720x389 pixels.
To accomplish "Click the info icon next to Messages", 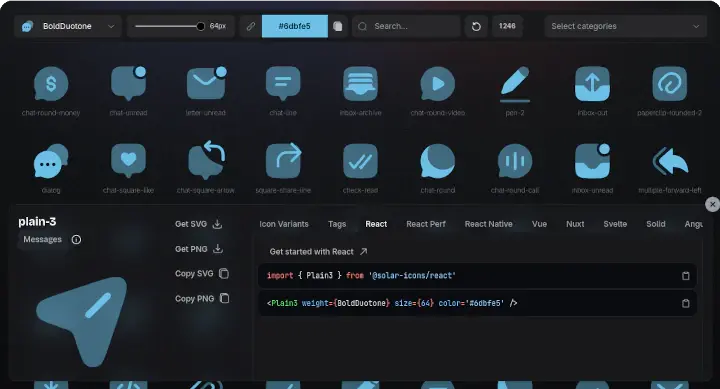I will [x=76, y=239].
